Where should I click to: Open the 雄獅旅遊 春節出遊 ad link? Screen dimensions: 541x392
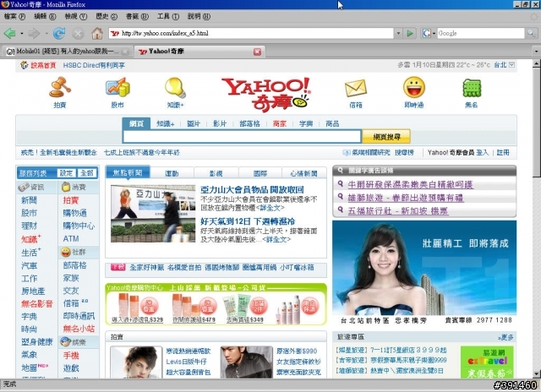point(406,198)
